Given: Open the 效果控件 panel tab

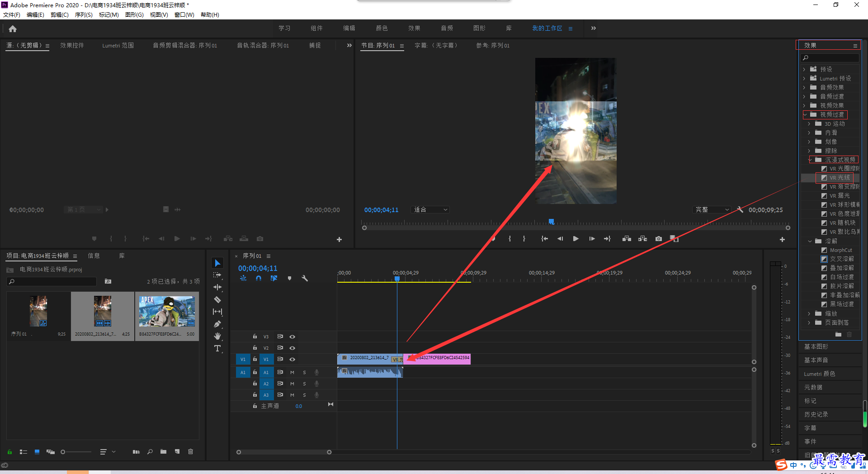Looking at the screenshot, I should click(x=72, y=46).
